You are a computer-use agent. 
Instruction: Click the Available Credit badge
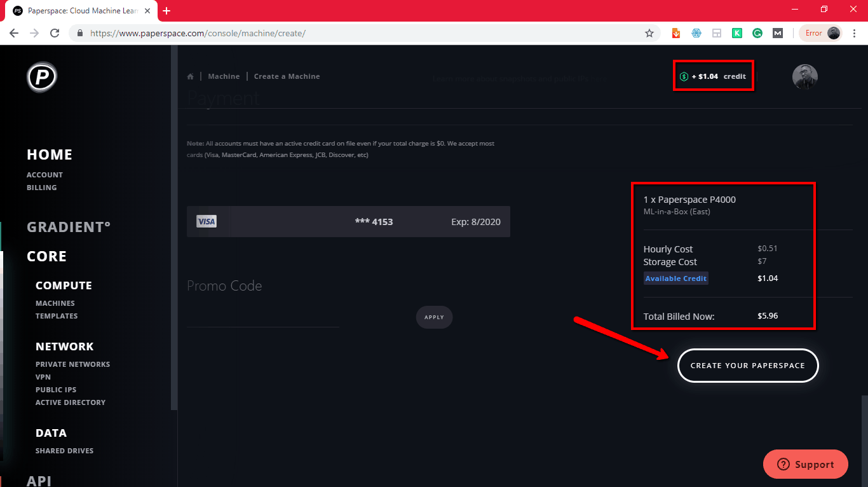tap(676, 278)
